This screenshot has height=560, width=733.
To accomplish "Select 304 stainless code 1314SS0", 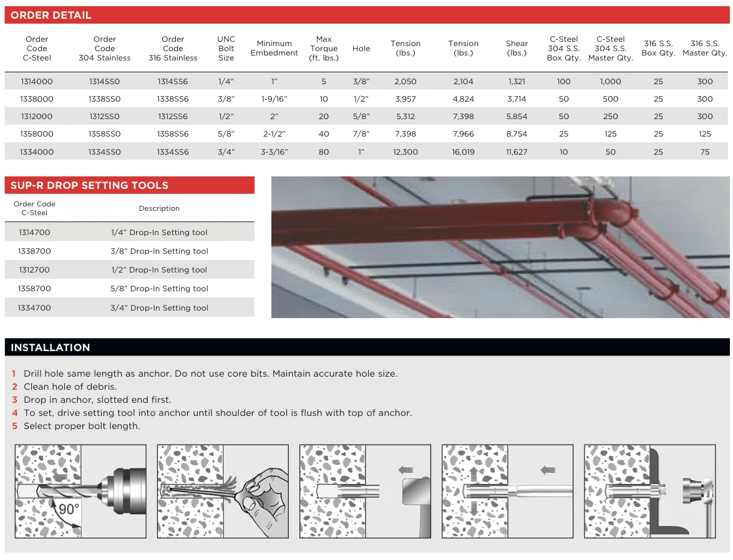I will (105, 81).
